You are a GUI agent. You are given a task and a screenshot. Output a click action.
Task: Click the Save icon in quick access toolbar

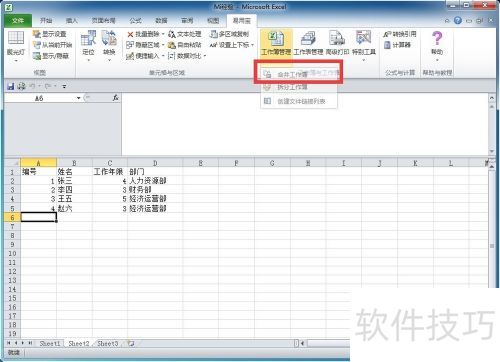pos(11,86)
